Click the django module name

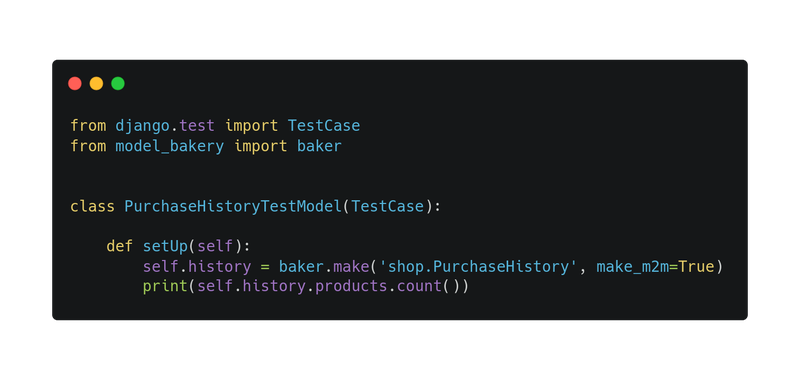click(x=142, y=126)
